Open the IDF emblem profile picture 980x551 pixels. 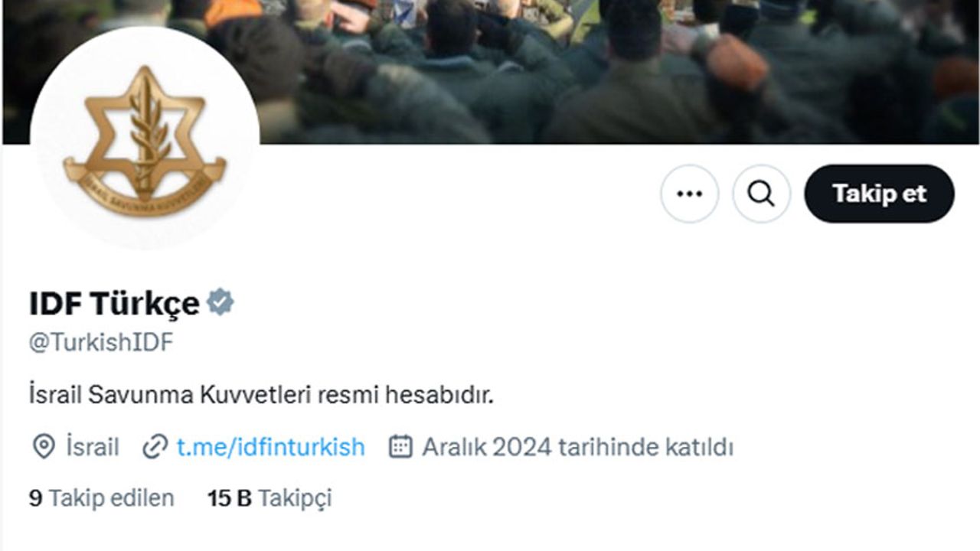click(x=145, y=141)
